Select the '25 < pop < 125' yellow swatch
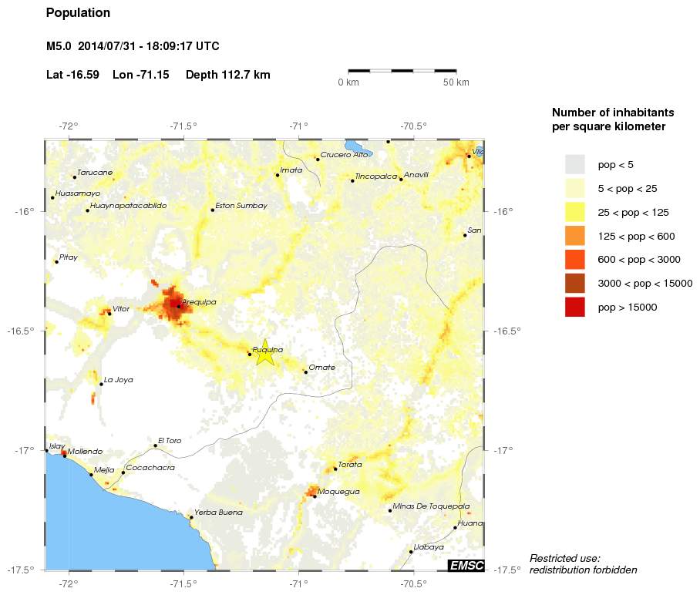Viewport: 700px width, 595px height. (575, 212)
